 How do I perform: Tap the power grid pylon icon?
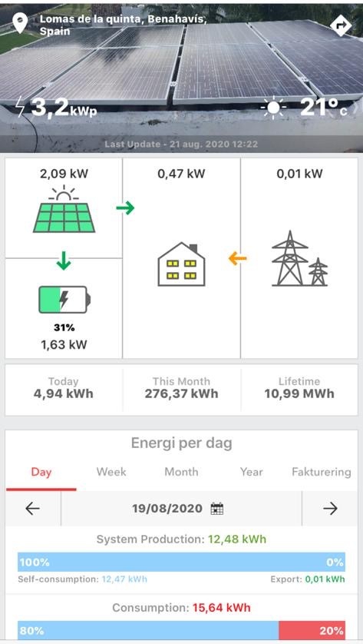pos(299,258)
